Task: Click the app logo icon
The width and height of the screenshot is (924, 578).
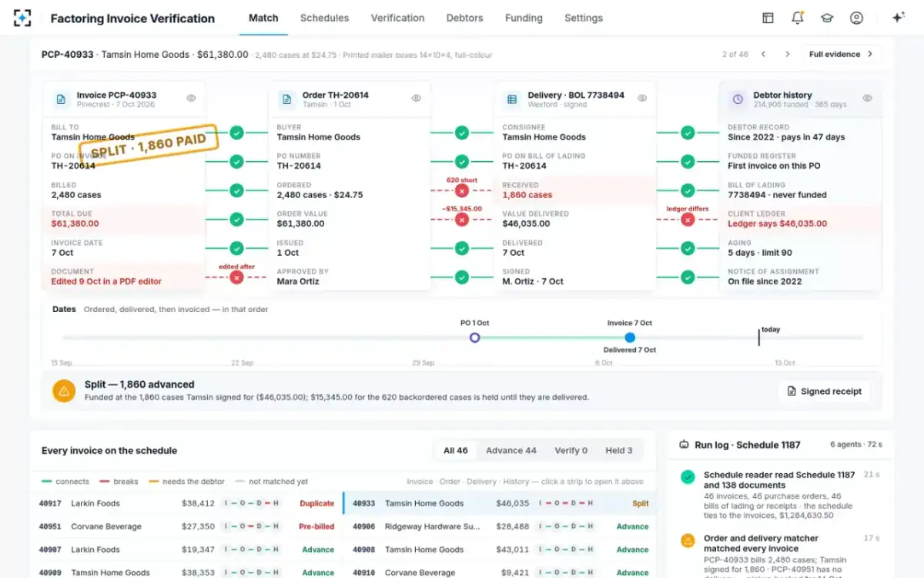Action: pyautogui.click(x=22, y=18)
